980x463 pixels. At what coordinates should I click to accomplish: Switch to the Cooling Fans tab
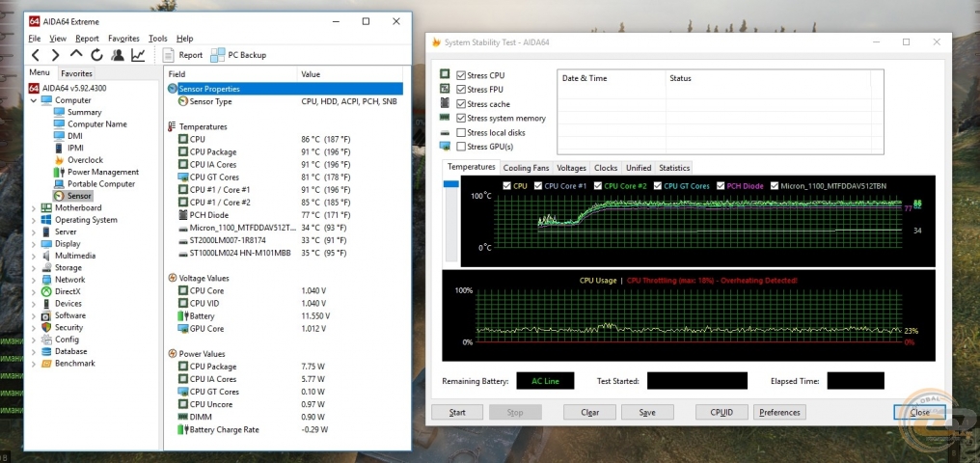pos(527,168)
